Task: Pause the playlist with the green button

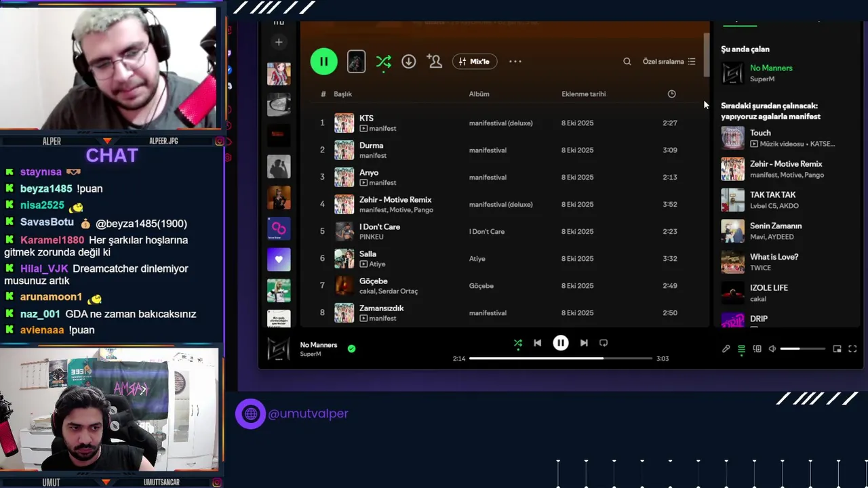Action: point(323,62)
